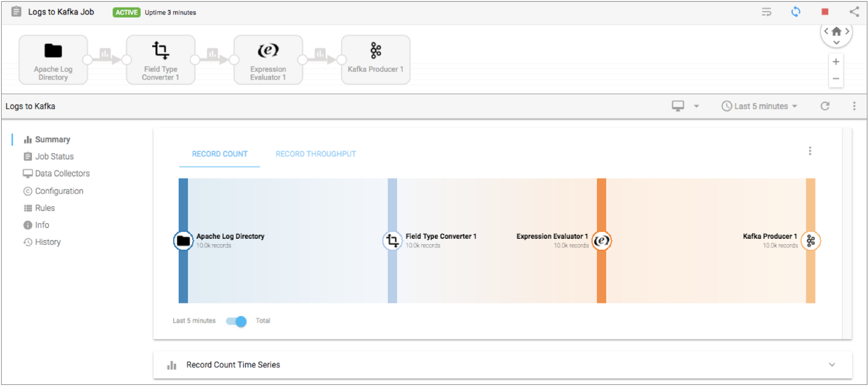This screenshot has width=868, height=386.
Task: Click the Field Type Converter 1 chart bar
Action: click(x=392, y=271)
